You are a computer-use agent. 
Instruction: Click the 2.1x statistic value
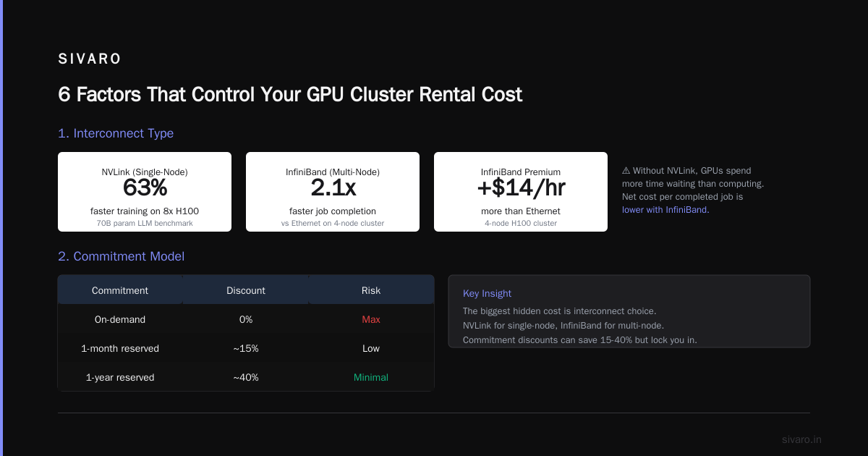click(x=333, y=188)
